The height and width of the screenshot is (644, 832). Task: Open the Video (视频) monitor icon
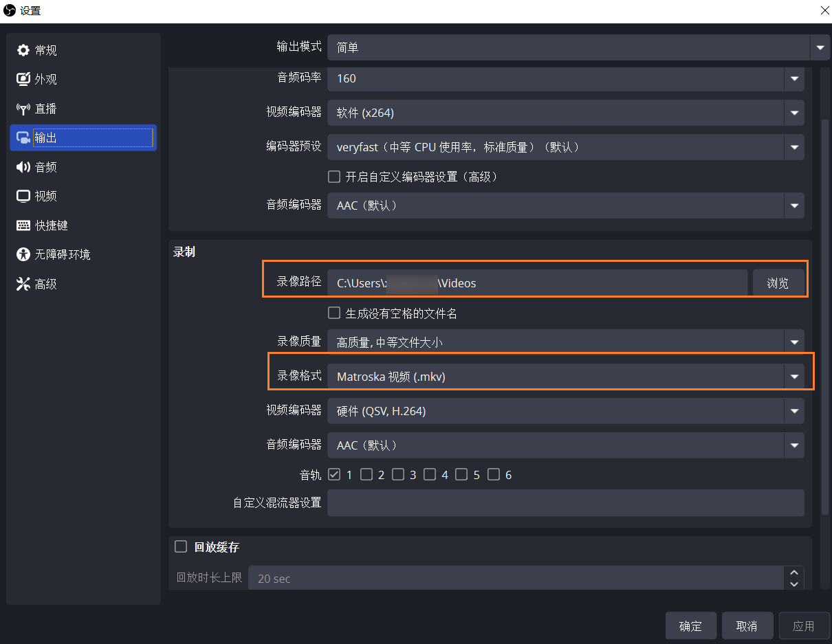[x=23, y=196]
